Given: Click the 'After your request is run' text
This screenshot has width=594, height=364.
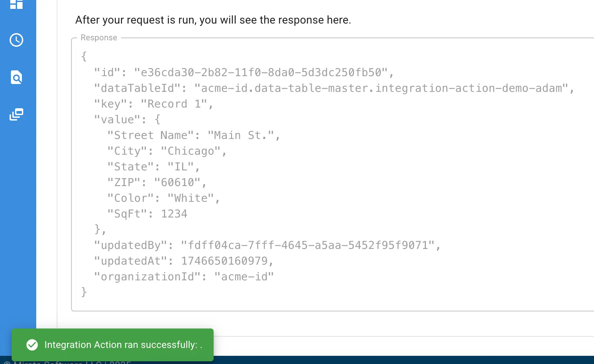Looking at the screenshot, I should point(213,20).
